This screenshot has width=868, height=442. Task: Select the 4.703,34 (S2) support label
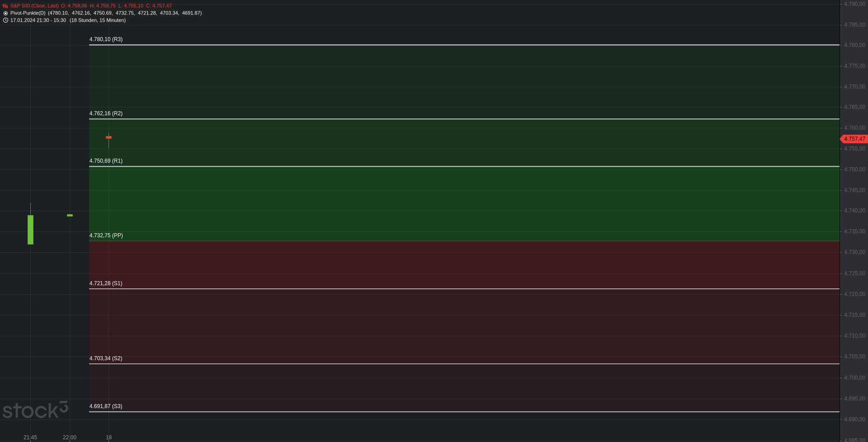(106, 358)
